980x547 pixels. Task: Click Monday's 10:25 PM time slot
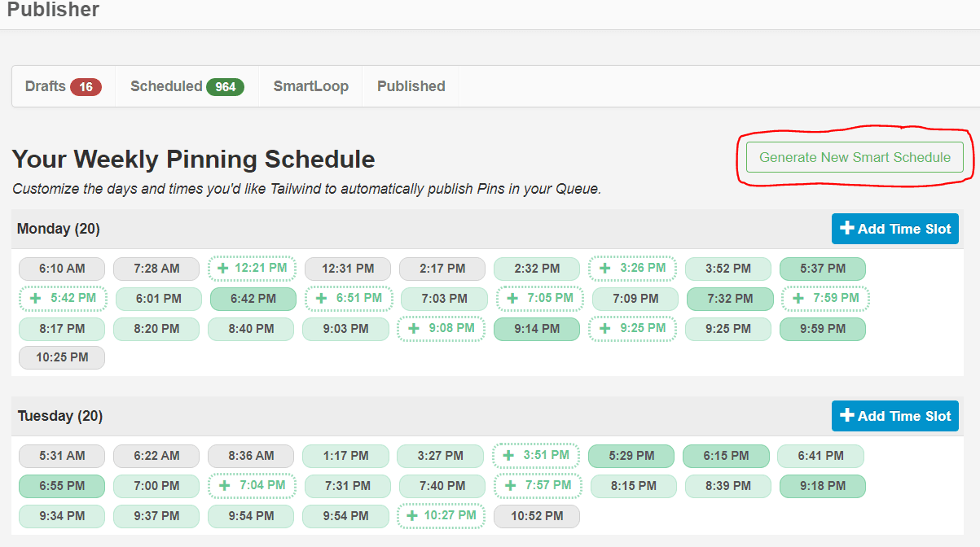pos(62,357)
